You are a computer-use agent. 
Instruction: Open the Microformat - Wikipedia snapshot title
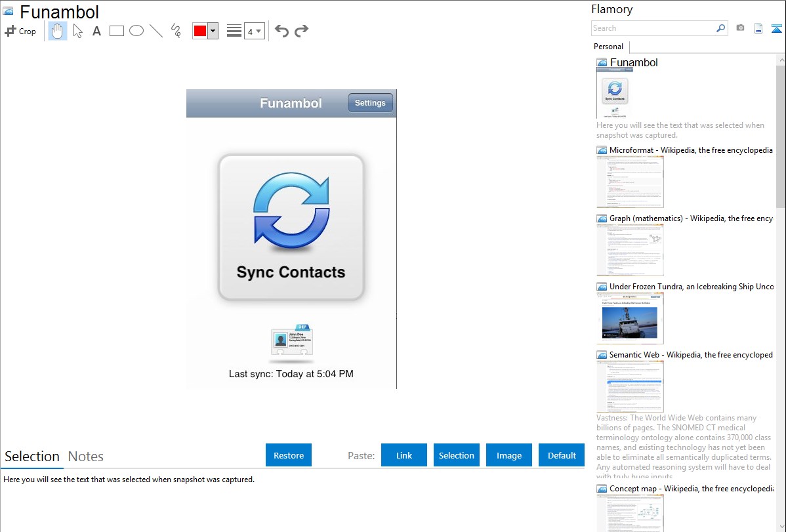pos(691,150)
